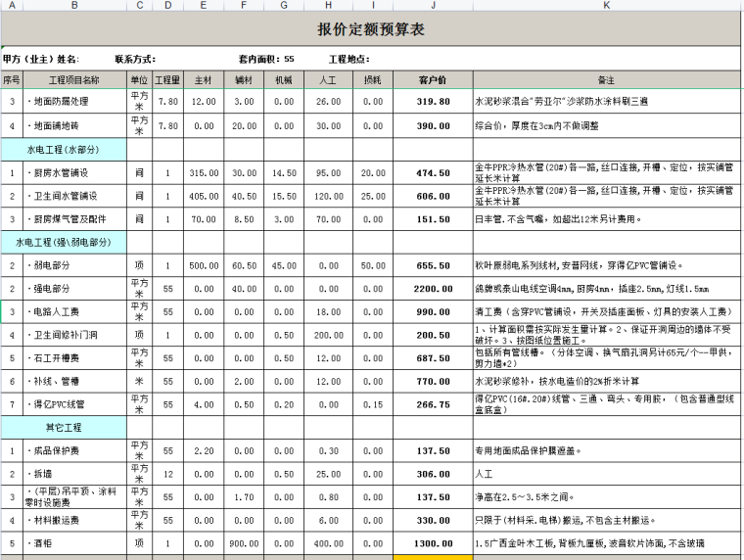Click customer price 990.00
This screenshot has width=744, height=560.
point(434,311)
